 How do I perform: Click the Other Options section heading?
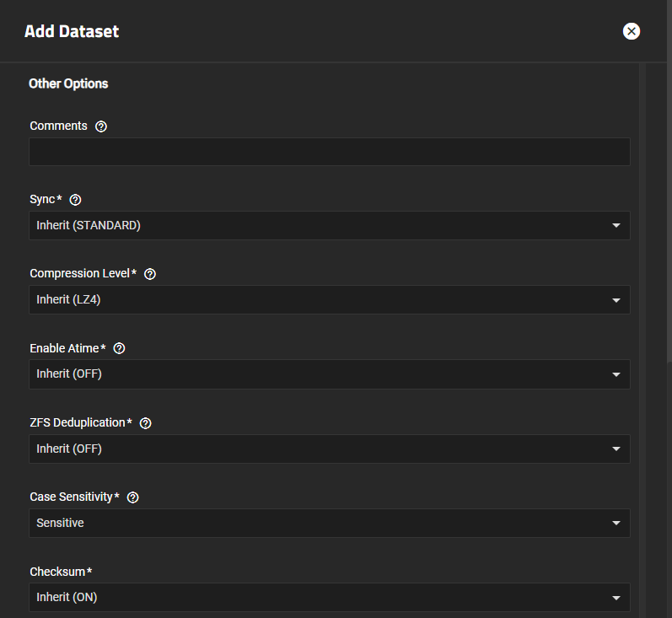tap(68, 84)
